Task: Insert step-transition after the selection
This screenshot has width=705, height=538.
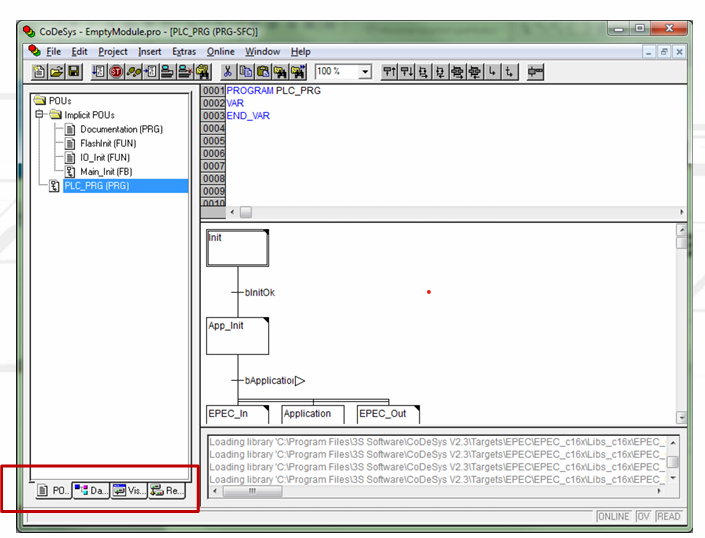Action: [406, 72]
